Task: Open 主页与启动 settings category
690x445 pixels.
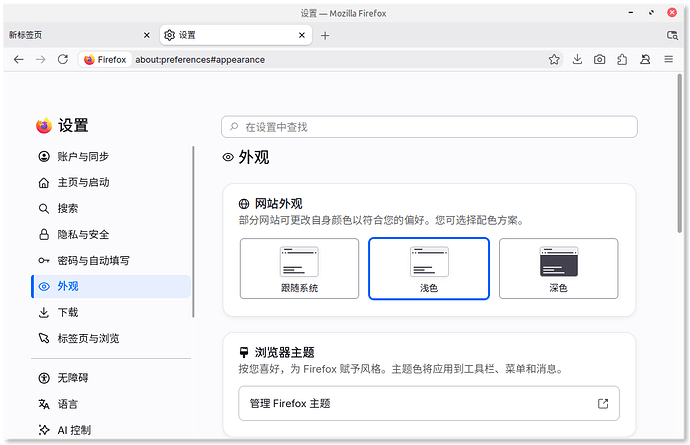Action: [x=111, y=182]
